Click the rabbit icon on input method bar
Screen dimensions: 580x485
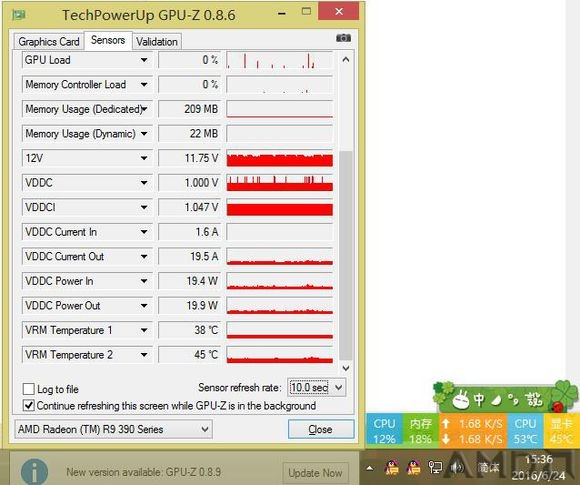pos(461,400)
